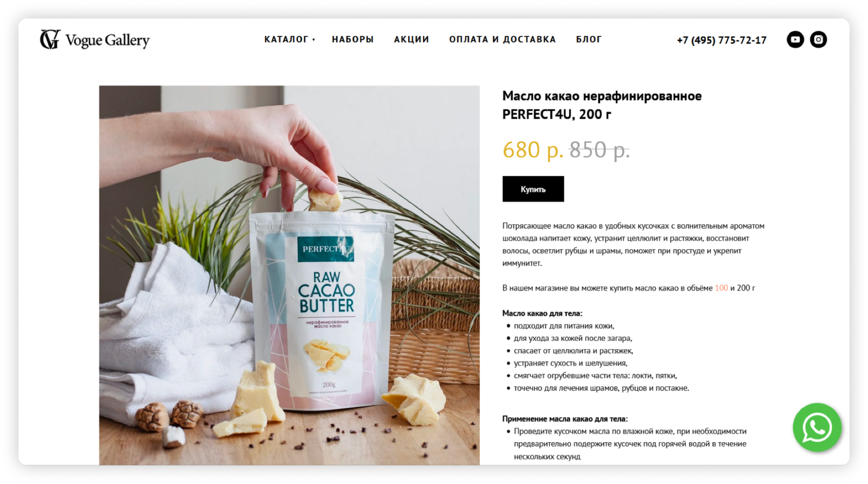This screenshot has width=868, height=484.
Task: Start a WhatsApp chat
Action: click(817, 428)
